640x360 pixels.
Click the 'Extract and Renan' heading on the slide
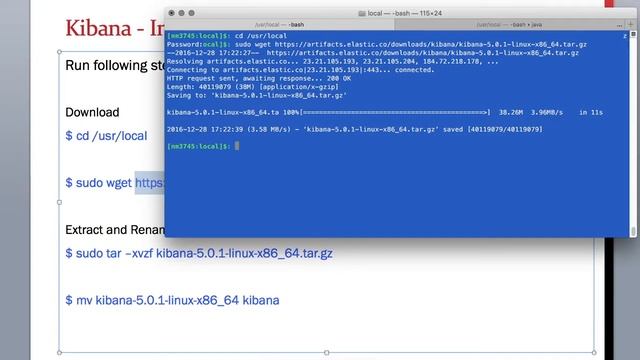(x=115, y=230)
